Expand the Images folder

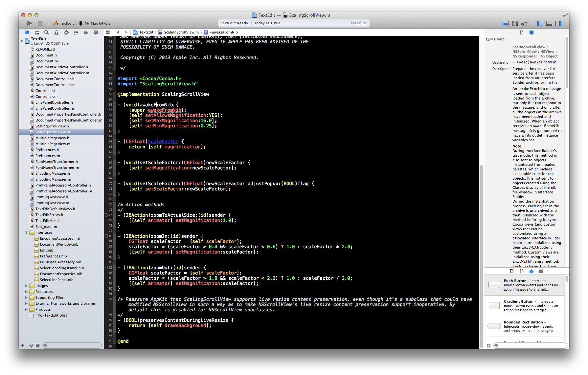(x=27, y=286)
